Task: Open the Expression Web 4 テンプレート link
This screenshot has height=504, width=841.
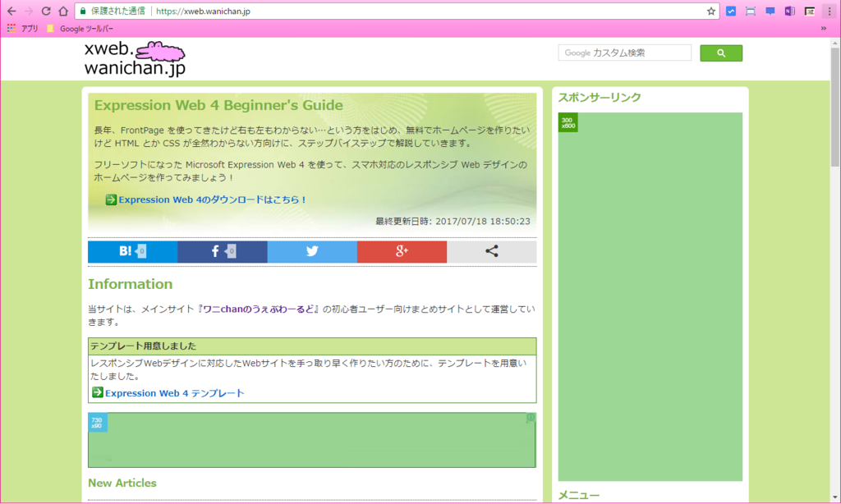Action: pos(175,393)
